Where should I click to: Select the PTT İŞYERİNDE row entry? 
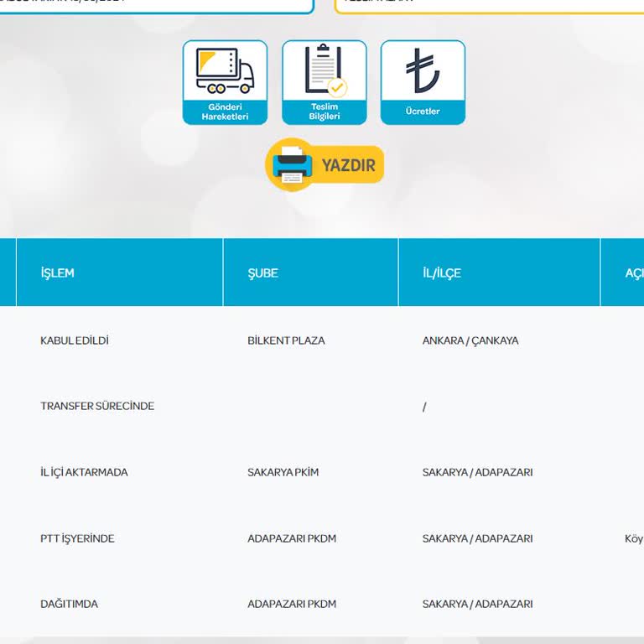pyautogui.click(x=77, y=538)
